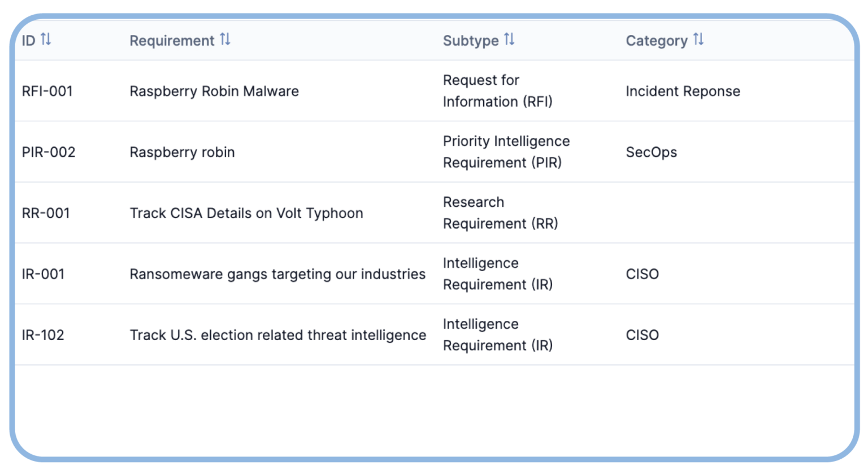This screenshot has width=868, height=474.
Task: Select the Track CISA Details on Volt Typhoon row
Action: (x=246, y=213)
